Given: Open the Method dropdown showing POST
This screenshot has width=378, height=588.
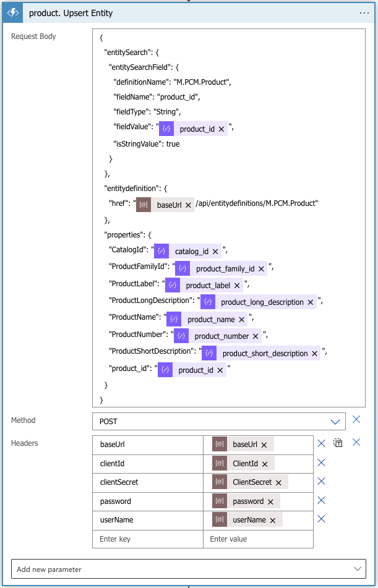Looking at the screenshot, I should (x=219, y=422).
